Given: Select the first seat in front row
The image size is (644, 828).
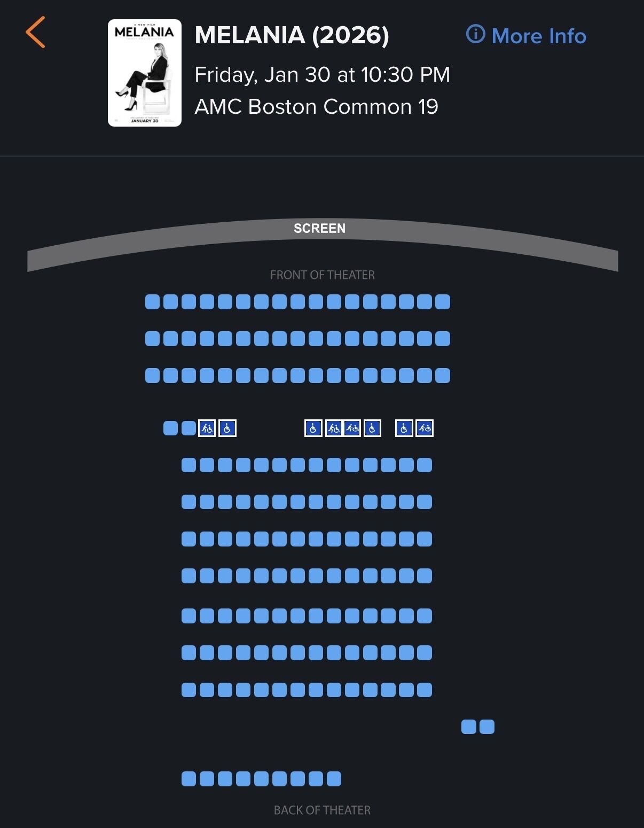Looking at the screenshot, I should click(x=153, y=302).
